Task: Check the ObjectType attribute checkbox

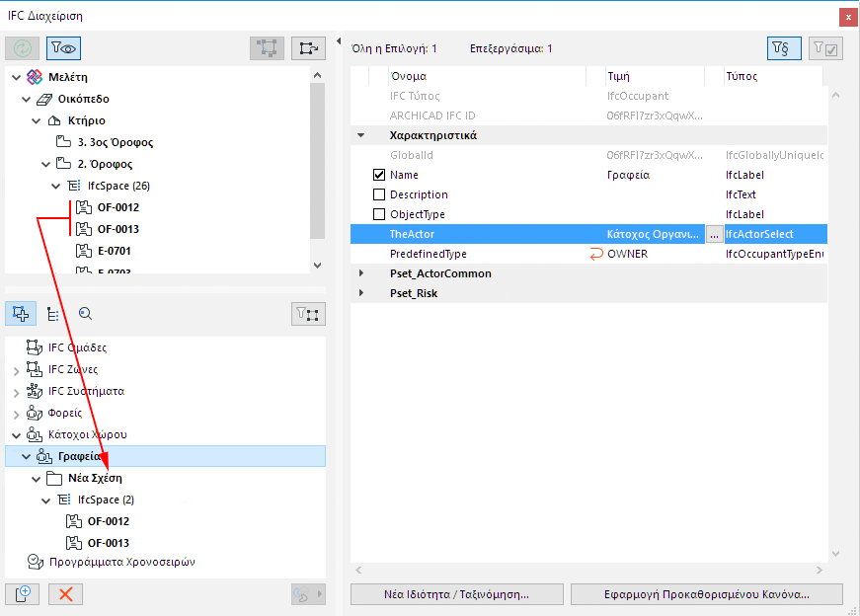Action: [x=379, y=214]
